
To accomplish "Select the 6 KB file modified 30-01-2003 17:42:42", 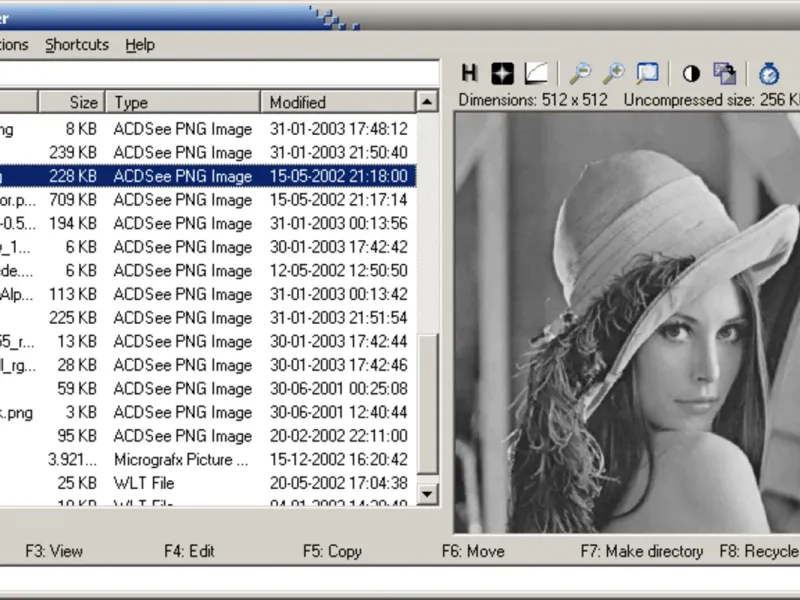I will [208, 247].
